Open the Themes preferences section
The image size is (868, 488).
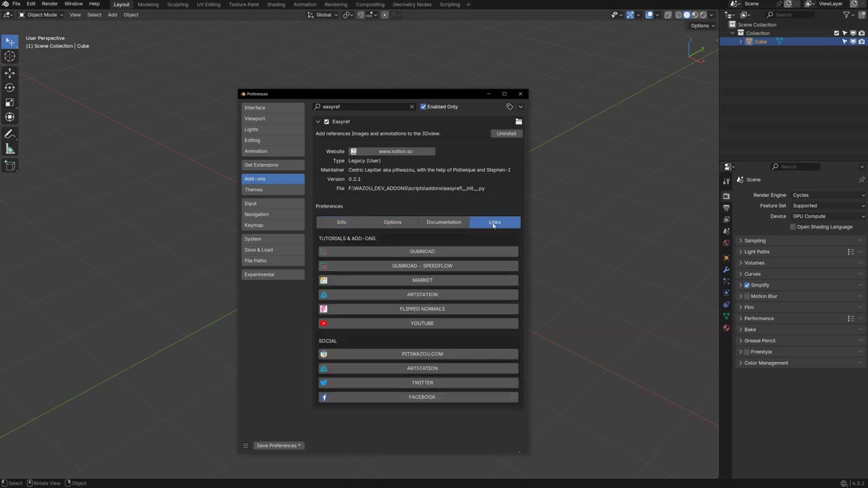pyautogui.click(x=254, y=190)
